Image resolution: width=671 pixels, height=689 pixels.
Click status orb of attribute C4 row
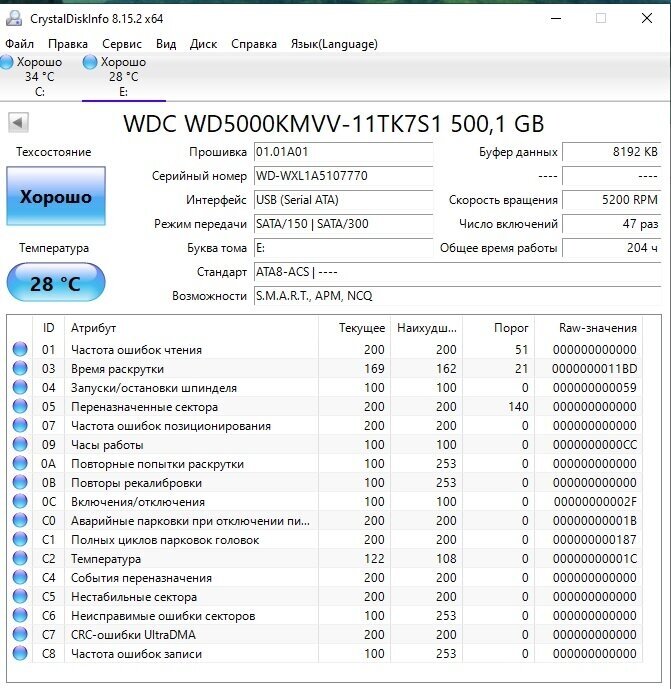[x=20, y=577]
